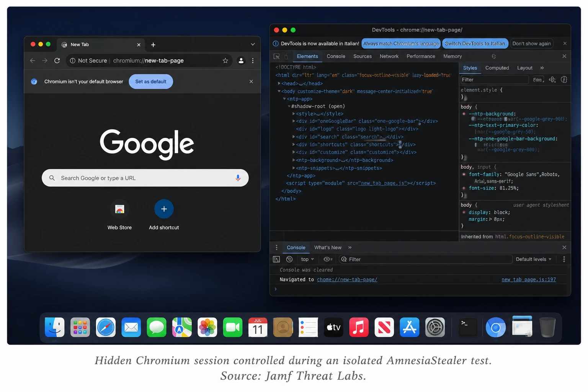Image resolution: width=588 pixels, height=392 pixels.
Task: Clear the console with the clear icon
Action: tap(289, 259)
